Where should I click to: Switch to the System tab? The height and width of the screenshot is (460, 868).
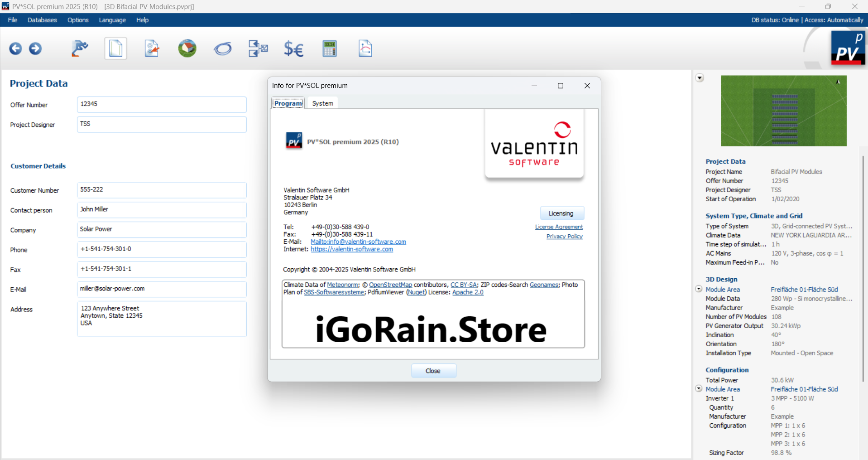coord(322,103)
